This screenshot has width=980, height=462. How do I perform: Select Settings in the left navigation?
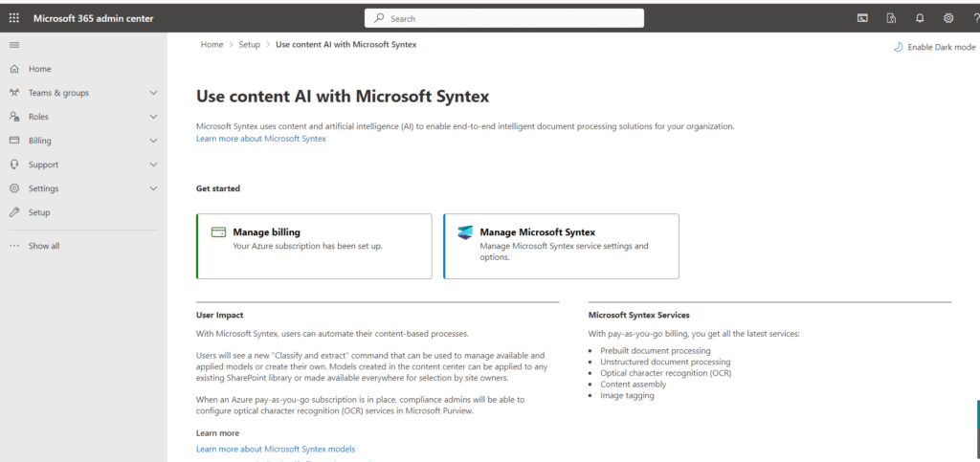pyautogui.click(x=43, y=188)
